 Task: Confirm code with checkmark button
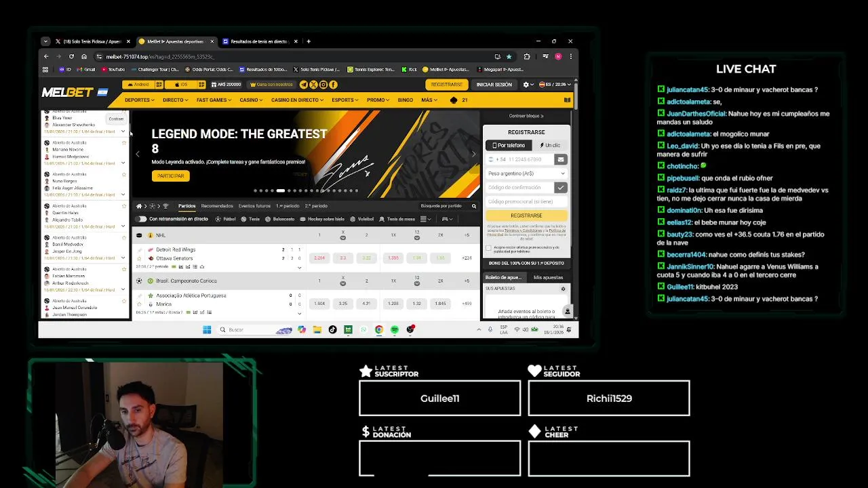pos(560,187)
